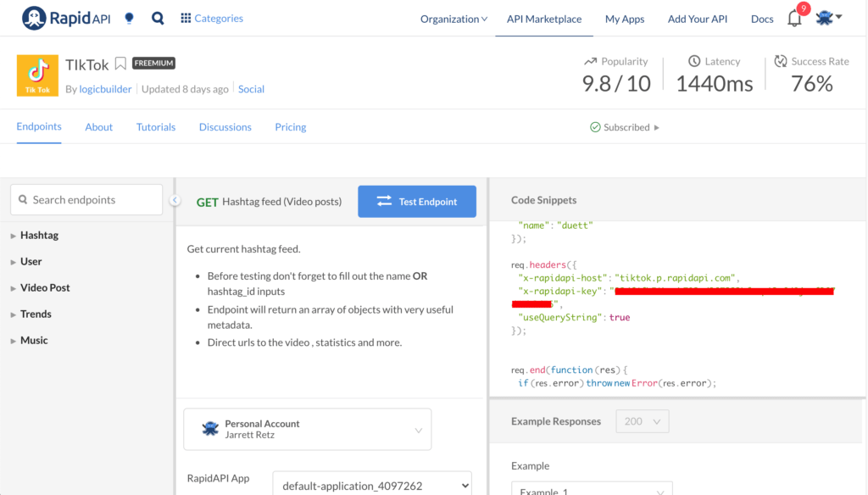Click the TikTok API logo thumbnail
Viewport: 868px width, 495px height.
coord(37,75)
